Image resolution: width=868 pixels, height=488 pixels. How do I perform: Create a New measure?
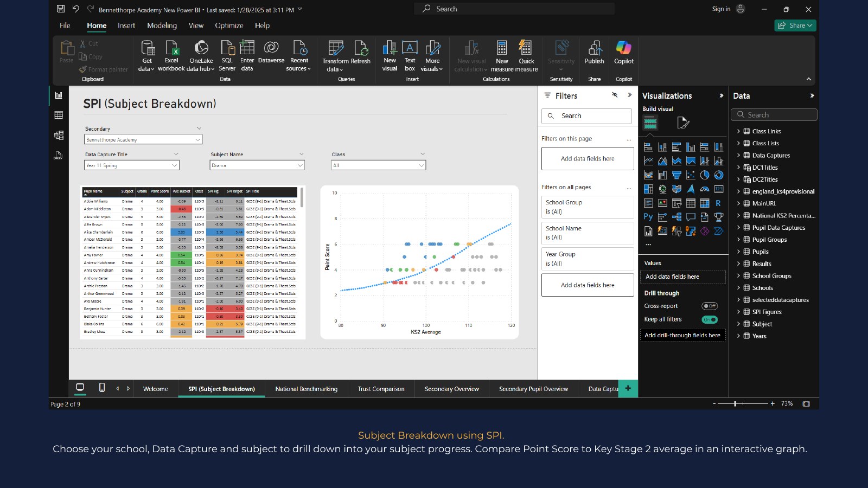pyautogui.click(x=502, y=56)
